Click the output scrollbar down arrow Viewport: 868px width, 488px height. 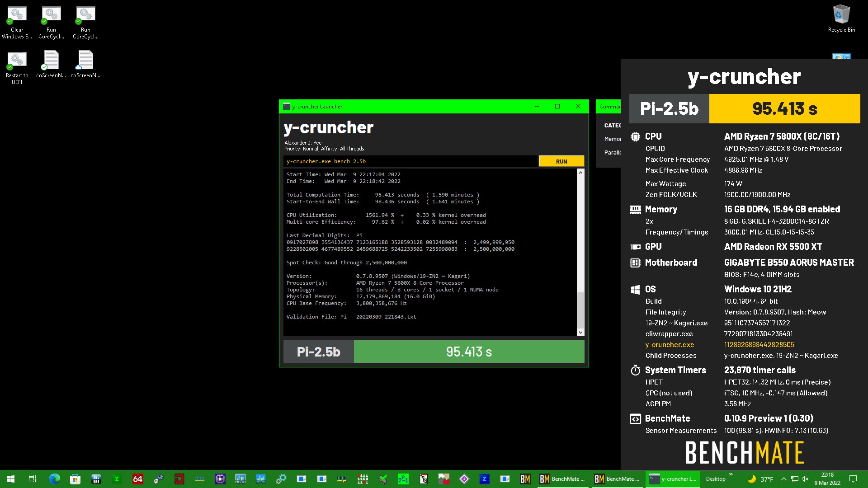(580, 333)
